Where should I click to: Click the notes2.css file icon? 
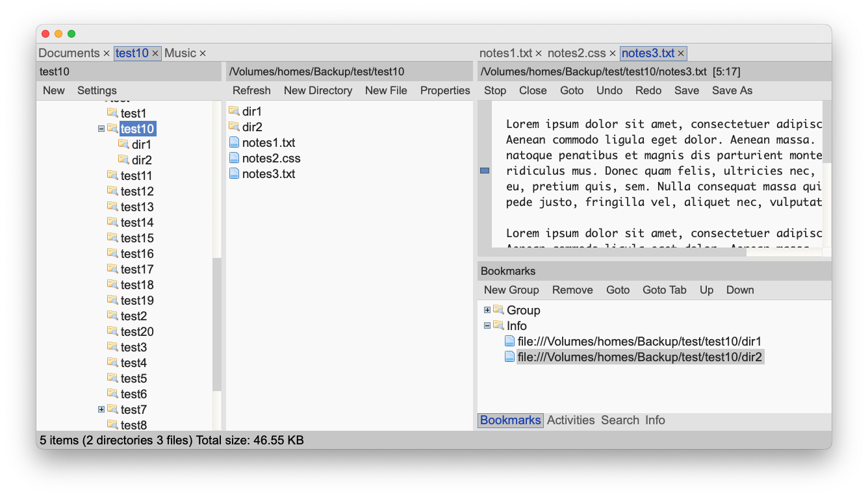pyautogui.click(x=234, y=158)
